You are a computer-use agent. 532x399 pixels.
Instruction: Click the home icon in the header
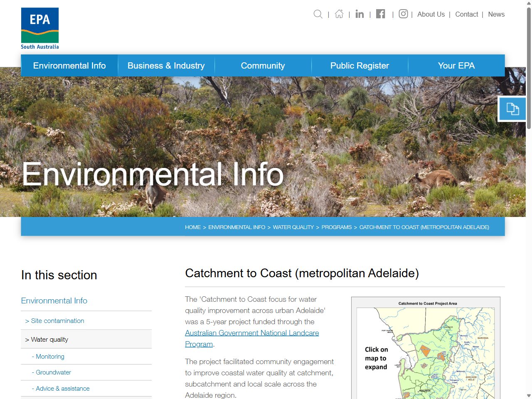click(x=339, y=14)
